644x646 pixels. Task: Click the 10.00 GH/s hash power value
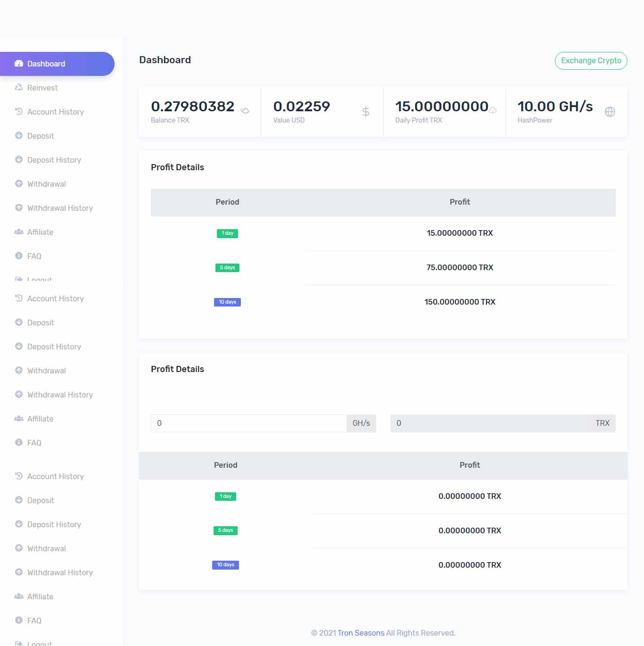(x=555, y=107)
